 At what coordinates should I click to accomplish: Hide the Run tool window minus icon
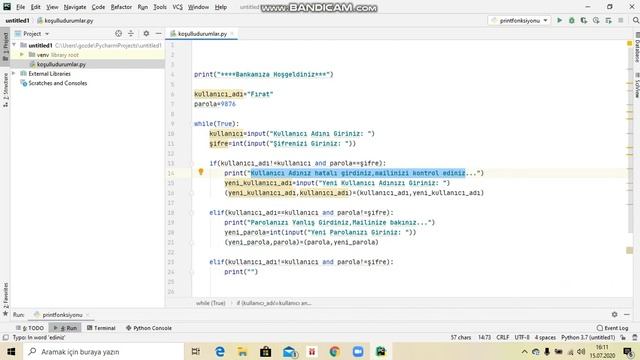click(627, 314)
